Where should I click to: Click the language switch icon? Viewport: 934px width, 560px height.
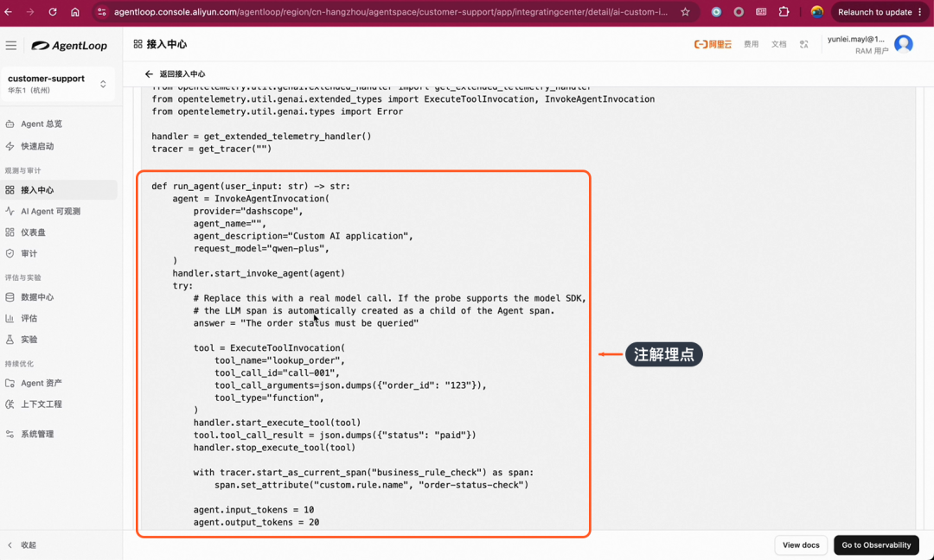[804, 44]
